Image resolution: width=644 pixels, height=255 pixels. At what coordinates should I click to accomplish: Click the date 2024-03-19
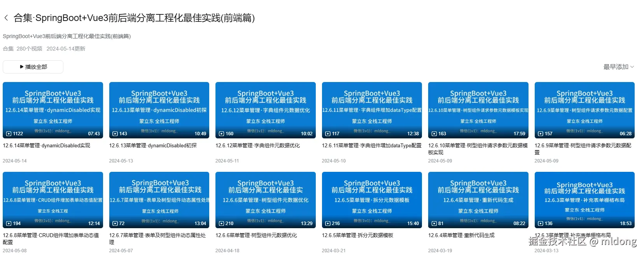click(440, 251)
